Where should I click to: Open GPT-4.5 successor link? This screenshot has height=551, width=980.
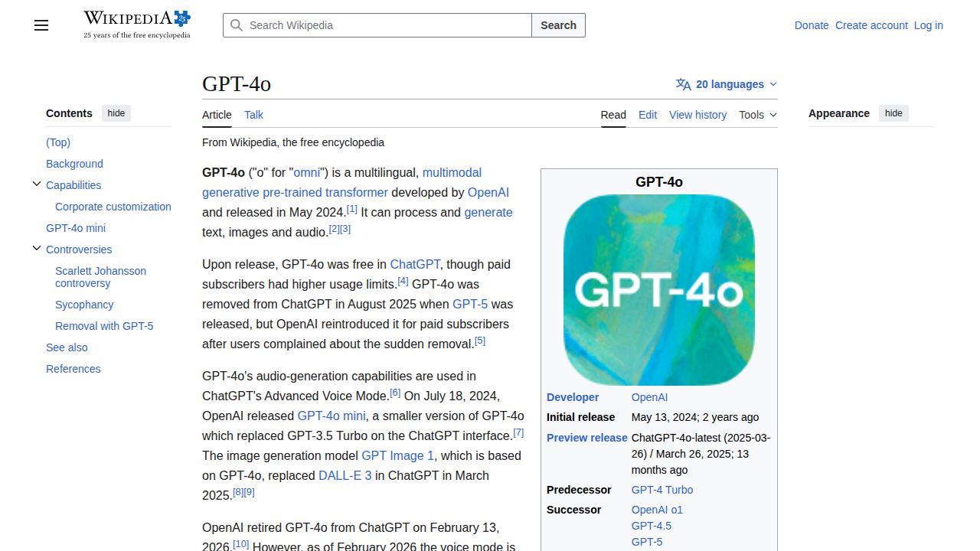[x=652, y=526]
